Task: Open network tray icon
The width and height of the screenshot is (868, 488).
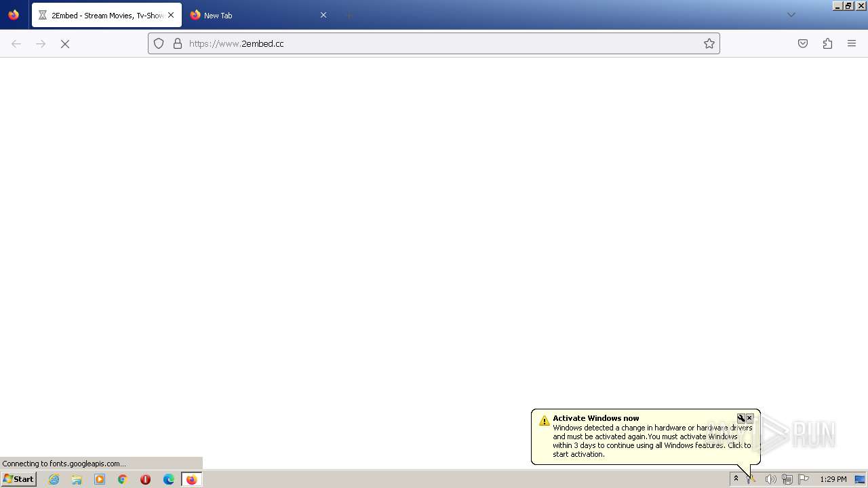Action: click(787, 479)
